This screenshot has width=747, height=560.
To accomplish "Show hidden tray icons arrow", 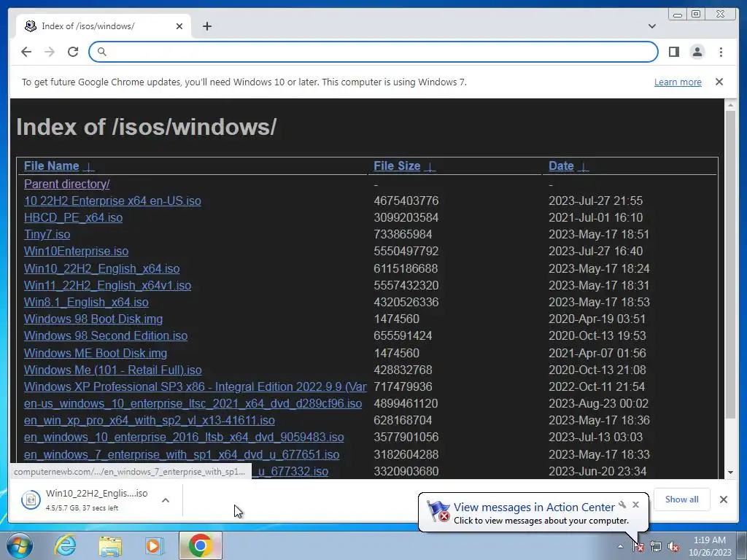I will point(620,546).
